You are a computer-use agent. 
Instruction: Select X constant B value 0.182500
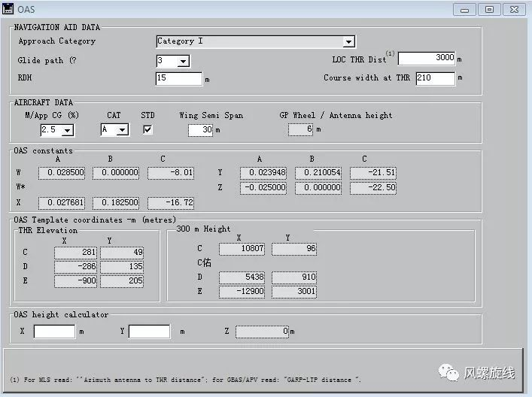[116, 203]
